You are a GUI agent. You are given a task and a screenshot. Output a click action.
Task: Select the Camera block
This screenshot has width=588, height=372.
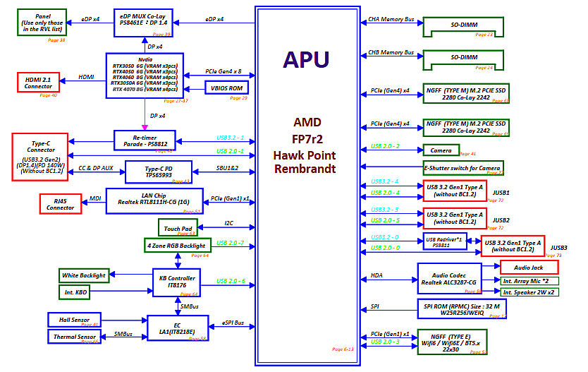441,150
